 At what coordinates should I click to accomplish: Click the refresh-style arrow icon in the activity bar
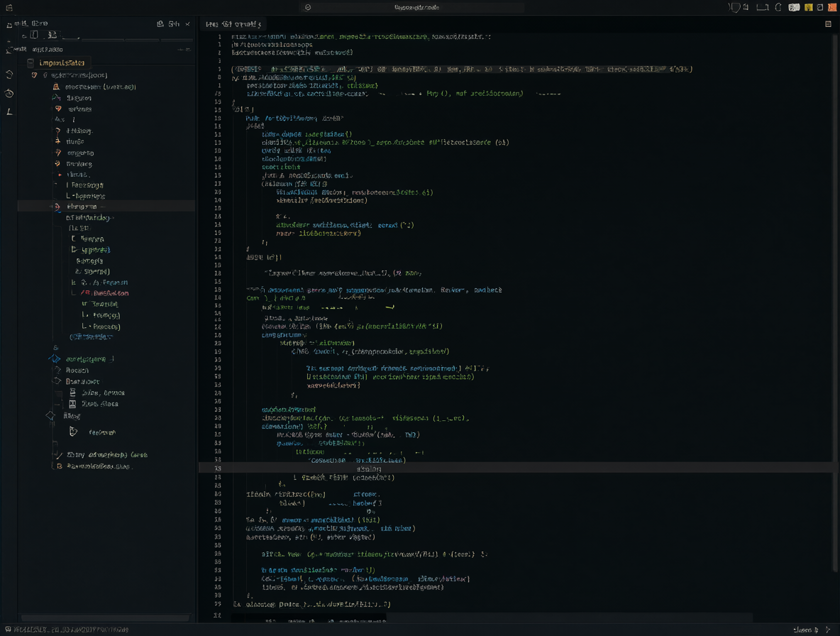coord(9,75)
